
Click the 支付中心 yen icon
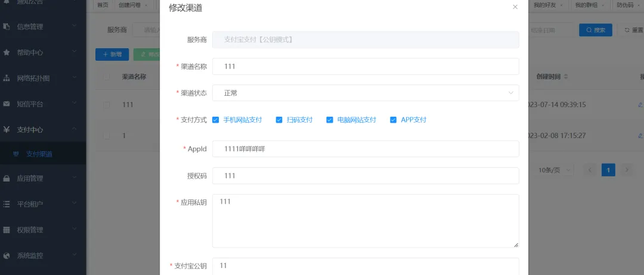[7, 130]
